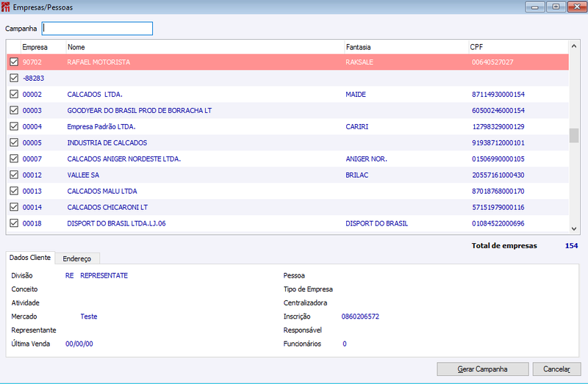
Task: Select CALCADOS ANIGER NORDESTE LTDA. name
Action: click(123, 159)
